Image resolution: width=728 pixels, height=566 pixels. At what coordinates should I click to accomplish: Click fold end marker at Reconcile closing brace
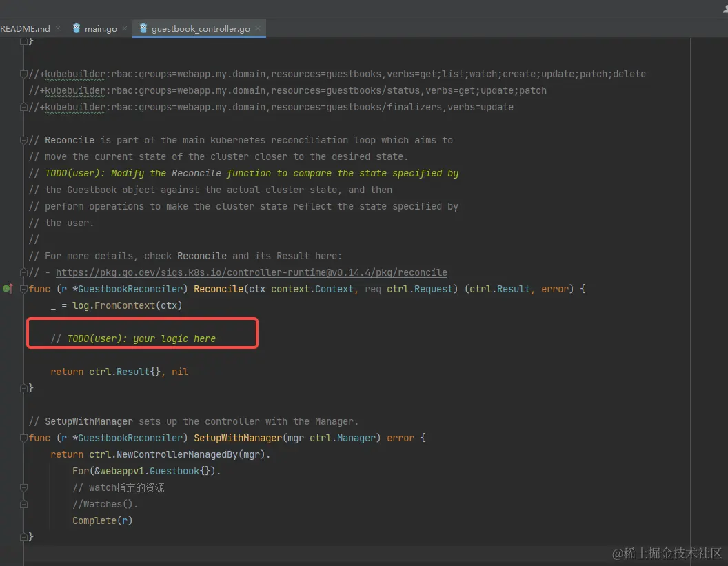(23, 388)
